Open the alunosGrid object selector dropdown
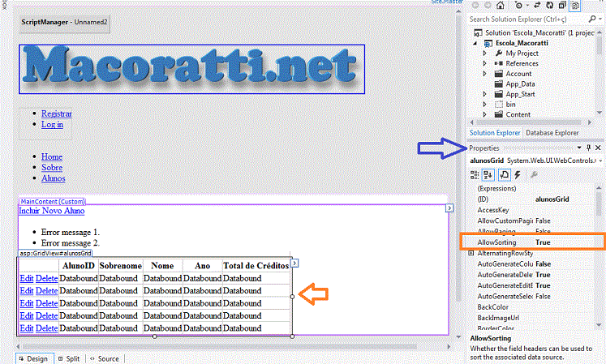This screenshot has height=364, width=606. pos(600,161)
